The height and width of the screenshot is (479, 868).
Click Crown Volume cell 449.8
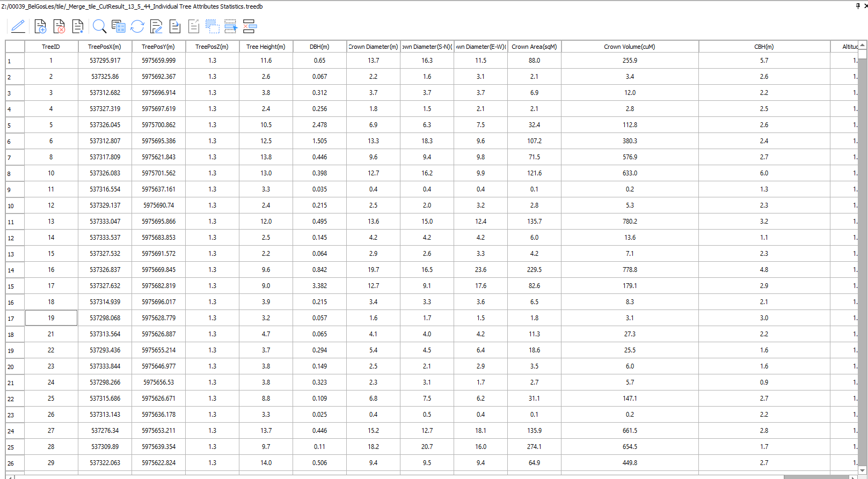[x=630, y=463]
